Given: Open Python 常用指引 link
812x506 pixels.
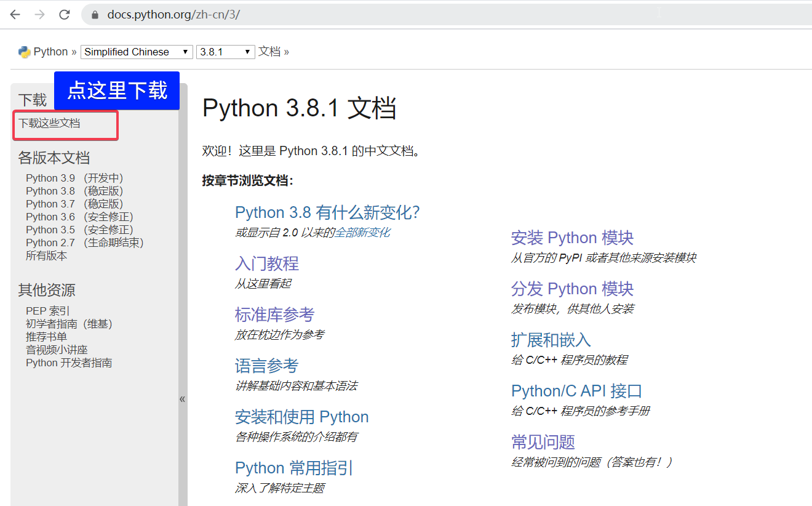Looking at the screenshot, I should (294, 468).
